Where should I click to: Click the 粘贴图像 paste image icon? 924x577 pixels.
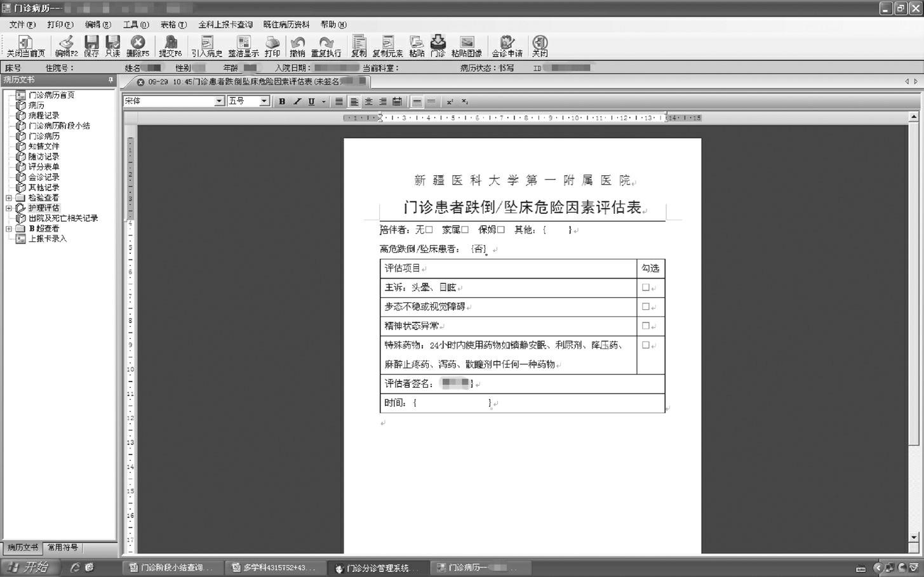467,46
